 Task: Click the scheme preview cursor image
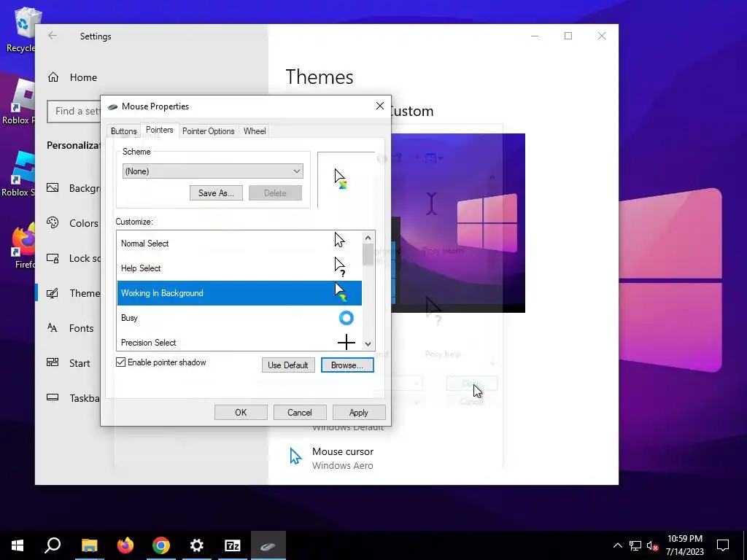click(340, 179)
